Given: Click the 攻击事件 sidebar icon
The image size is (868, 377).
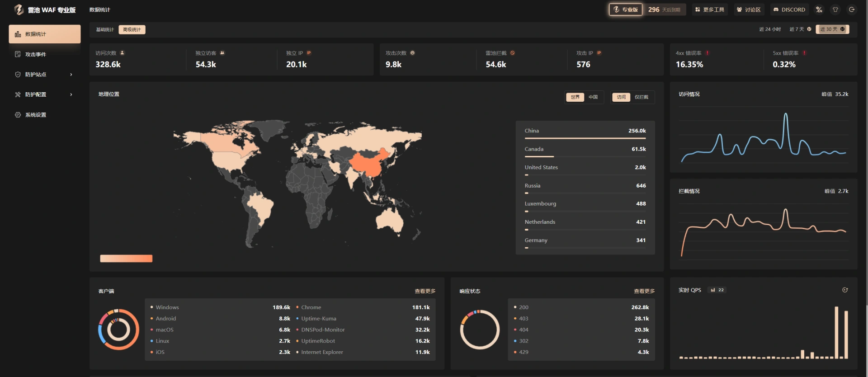Looking at the screenshot, I should click(x=18, y=54).
